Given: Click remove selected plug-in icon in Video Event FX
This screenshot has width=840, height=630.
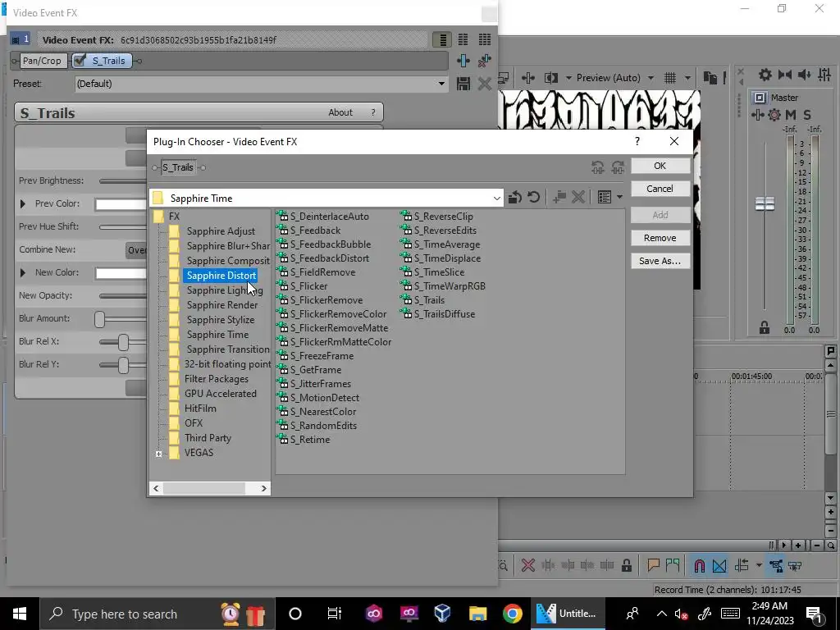Looking at the screenshot, I should [484, 61].
